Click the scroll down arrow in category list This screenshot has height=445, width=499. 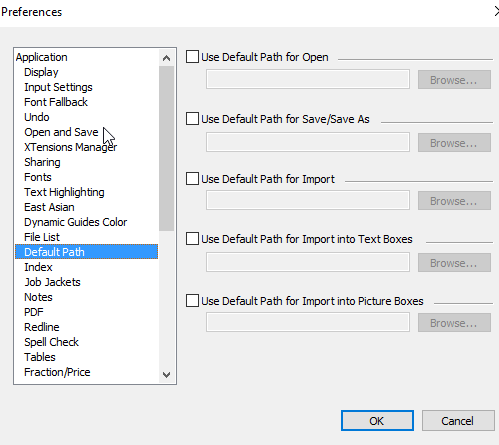(166, 375)
